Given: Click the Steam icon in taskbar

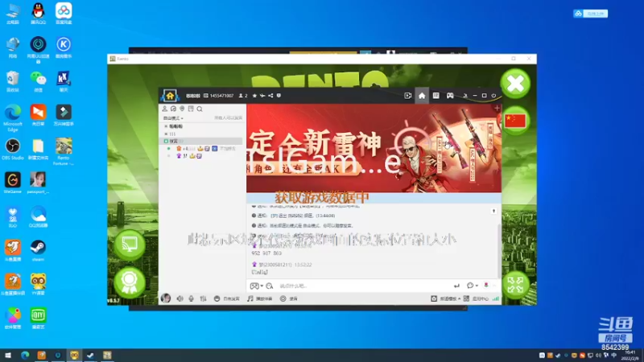Looking at the screenshot, I should click(x=90, y=355).
